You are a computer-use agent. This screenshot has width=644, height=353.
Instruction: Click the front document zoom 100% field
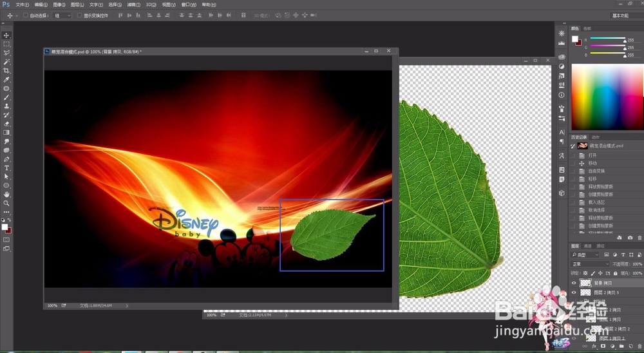52,305
